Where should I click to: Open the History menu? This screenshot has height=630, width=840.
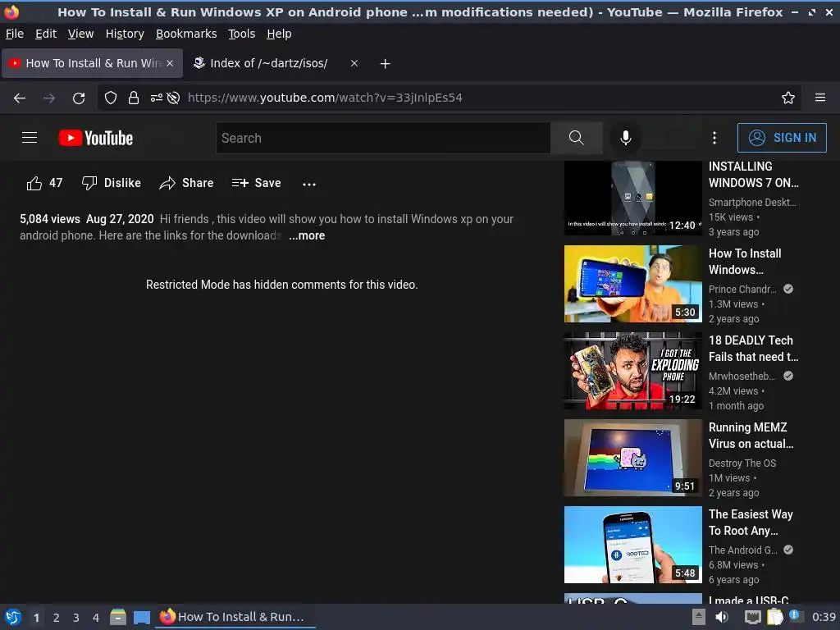pyautogui.click(x=125, y=34)
